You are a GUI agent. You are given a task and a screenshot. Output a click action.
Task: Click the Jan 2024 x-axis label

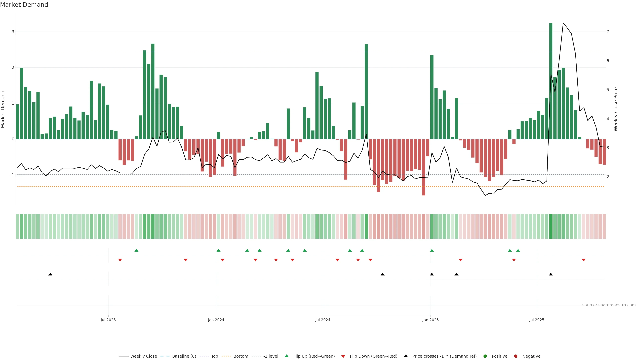tap(216, 320)
